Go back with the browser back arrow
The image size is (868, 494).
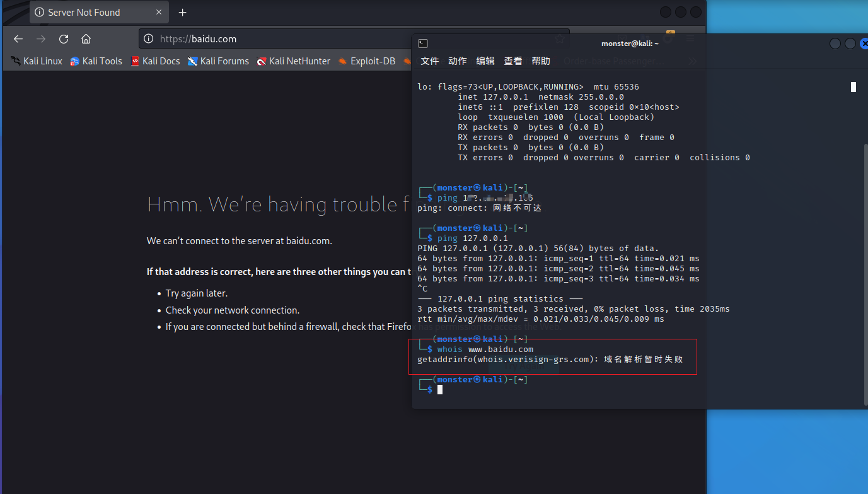tap(18, 39)
